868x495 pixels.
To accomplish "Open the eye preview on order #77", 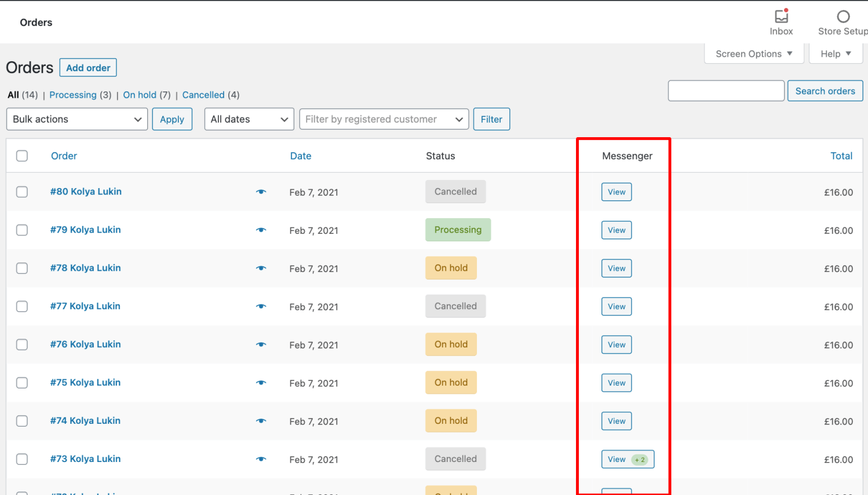I will pos(261,306).
